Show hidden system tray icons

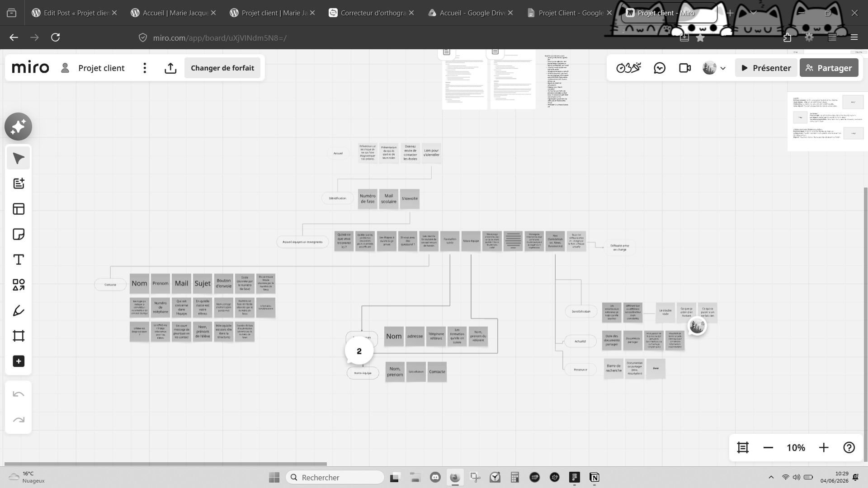[771, 478]
